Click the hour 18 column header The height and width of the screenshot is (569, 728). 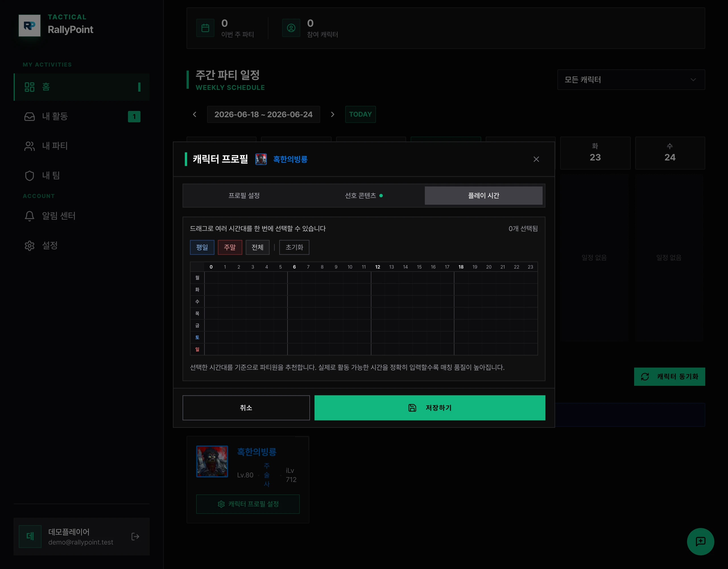461,267
